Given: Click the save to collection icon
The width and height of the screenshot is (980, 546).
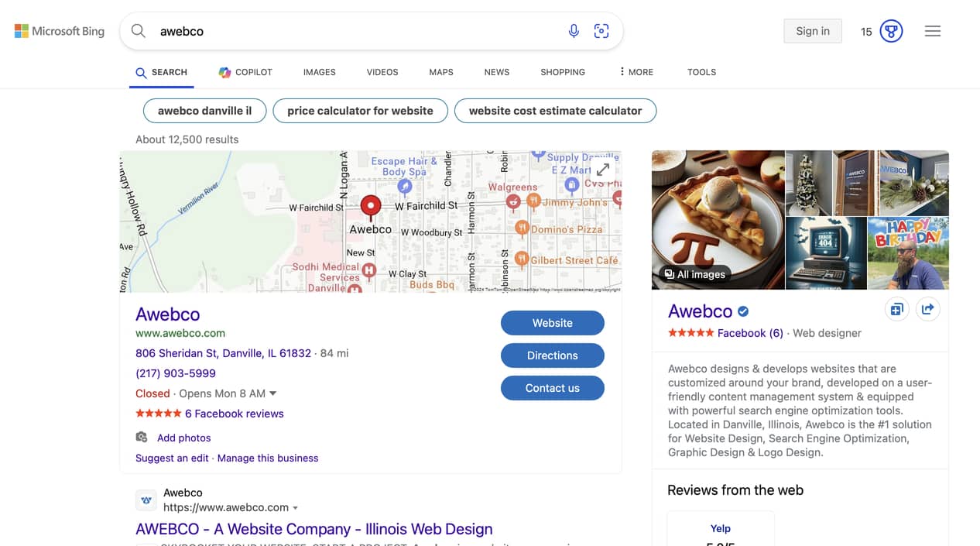Looking at the screenshot, I should pyautogui.click(x=896, y=310).
